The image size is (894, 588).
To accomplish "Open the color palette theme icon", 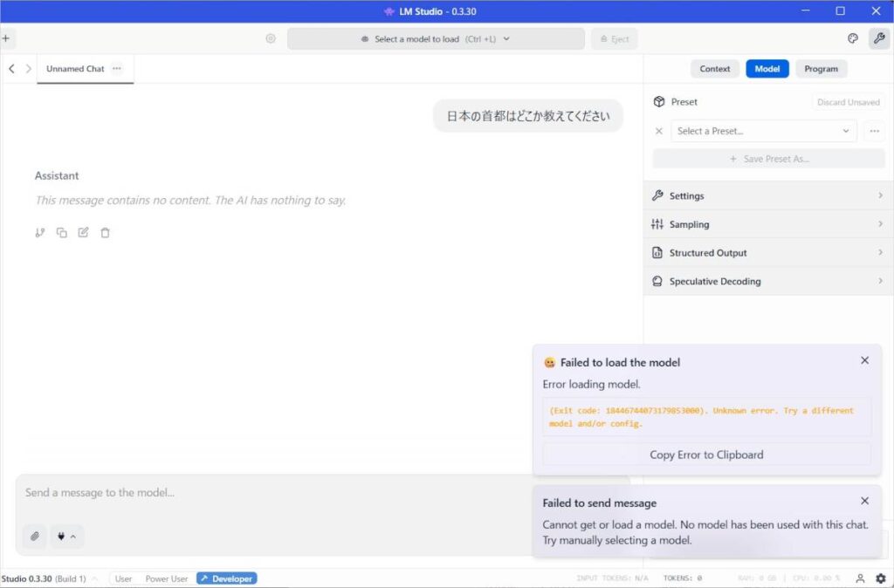I will (x=853, y=39).
